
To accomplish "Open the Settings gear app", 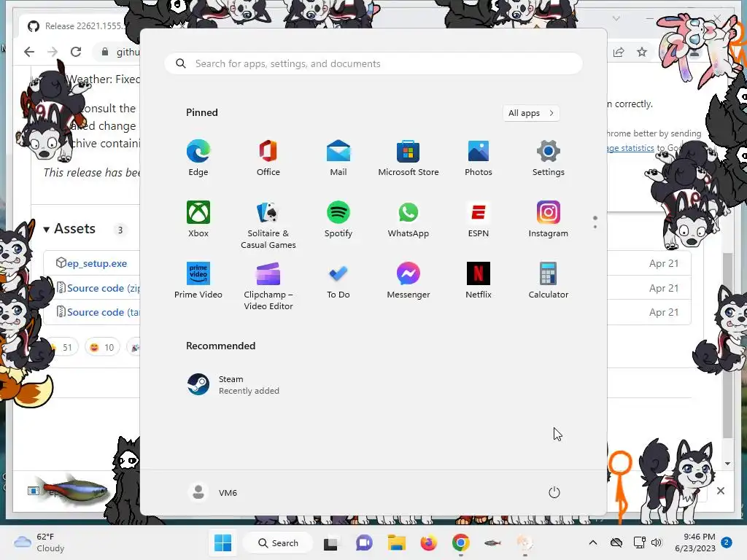I will (549, 158).
